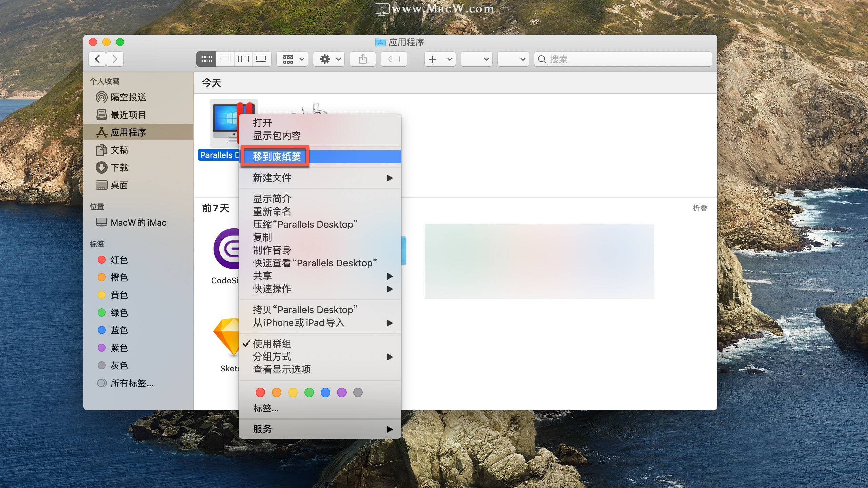Open the group-by dropdown in toolbar
Viewport: 868px width, 488px height.
292,59
